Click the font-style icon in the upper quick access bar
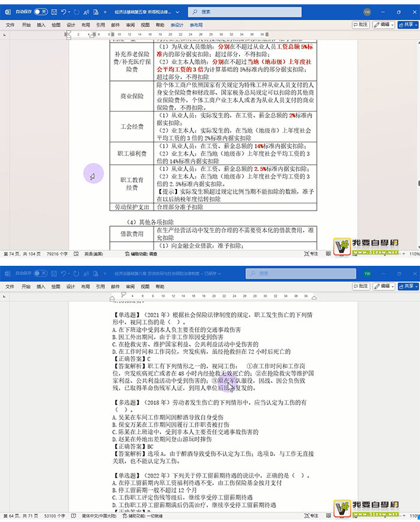 (86, 12)
